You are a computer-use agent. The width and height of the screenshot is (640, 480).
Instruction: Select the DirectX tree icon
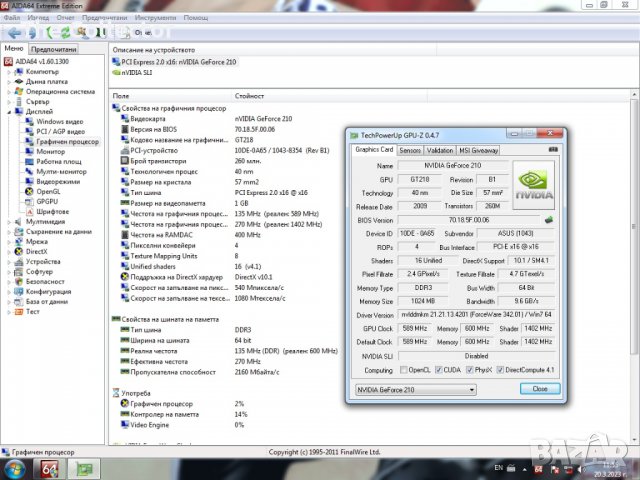point(19,251)
